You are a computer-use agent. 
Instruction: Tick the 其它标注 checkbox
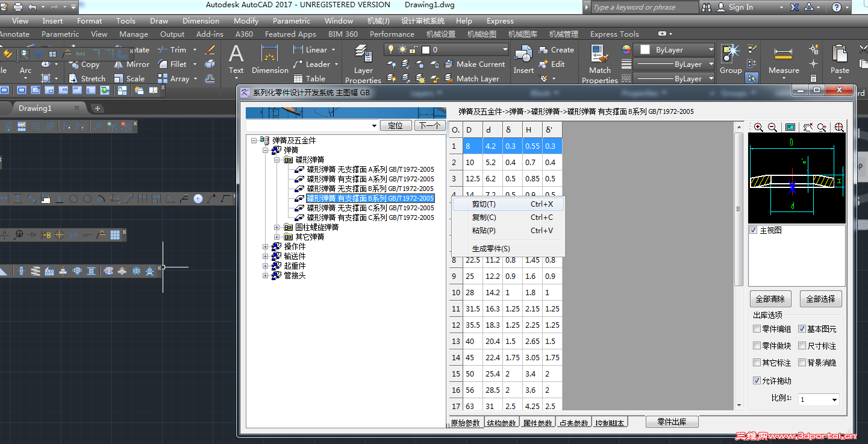tap(757, 363)
